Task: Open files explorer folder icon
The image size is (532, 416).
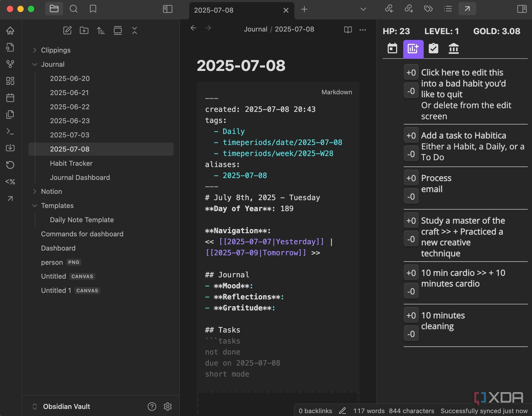Action: click(54, 9)
